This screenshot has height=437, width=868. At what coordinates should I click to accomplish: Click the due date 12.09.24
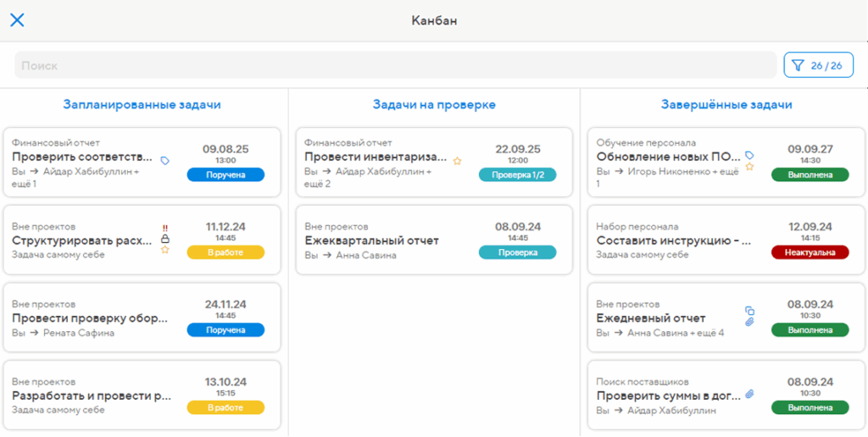click(x=810, y=226)
